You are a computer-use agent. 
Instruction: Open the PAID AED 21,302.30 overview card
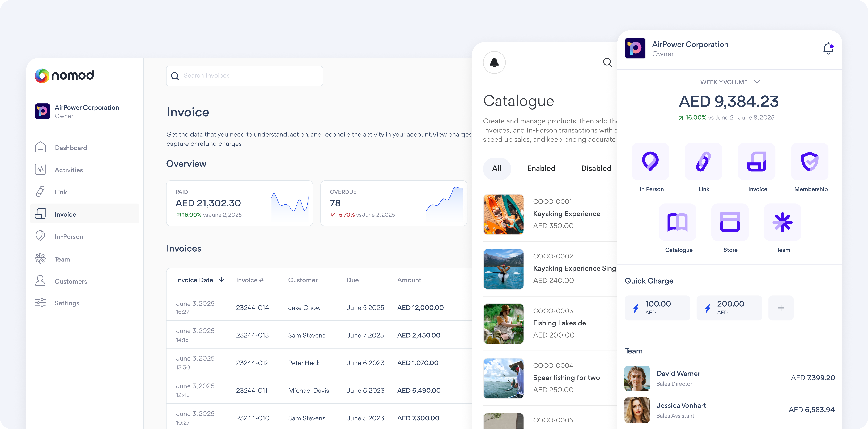[240, 203]
